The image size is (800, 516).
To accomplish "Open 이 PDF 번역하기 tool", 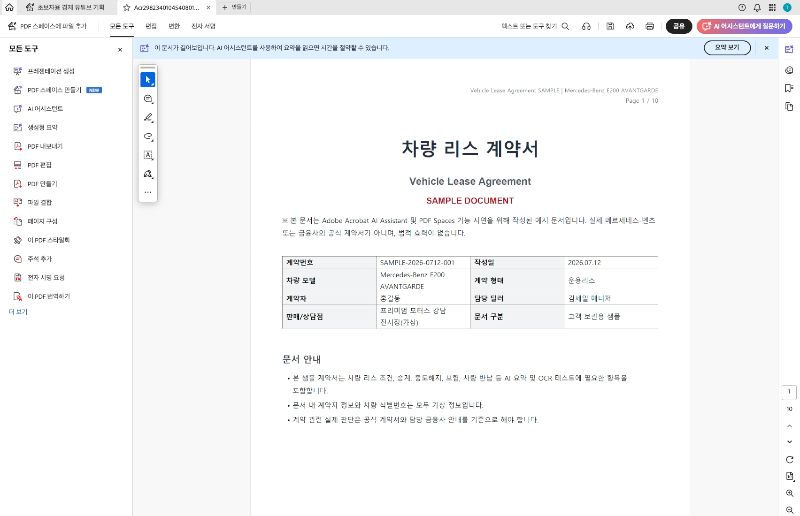I will (42, 297).
